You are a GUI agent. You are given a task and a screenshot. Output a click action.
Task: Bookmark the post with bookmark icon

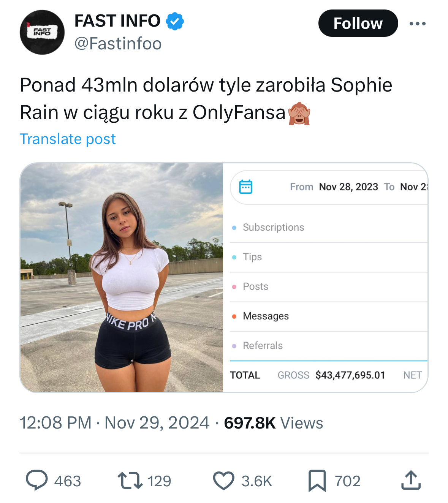tap(317, 480)
